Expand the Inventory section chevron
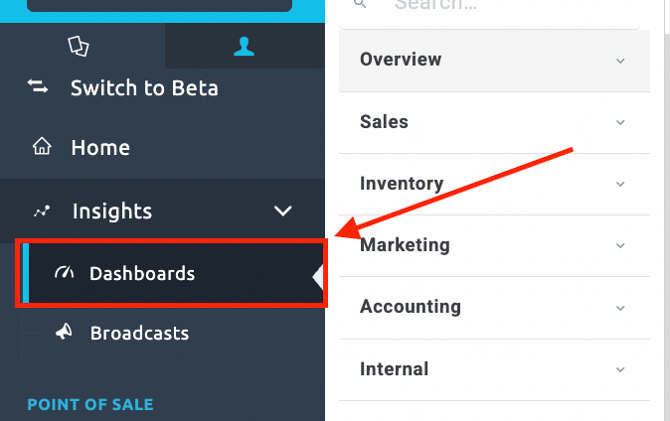 click(620, 184)
